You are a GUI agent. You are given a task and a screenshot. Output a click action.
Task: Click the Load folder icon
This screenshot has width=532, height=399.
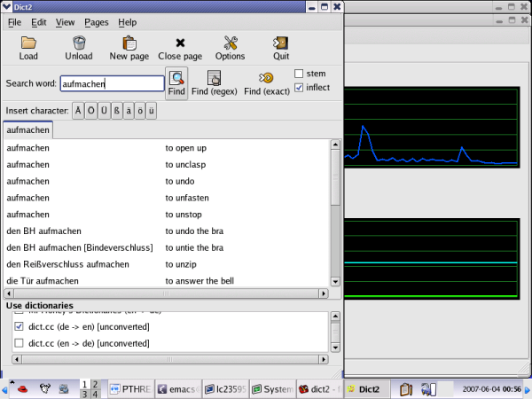coord(28,43)
